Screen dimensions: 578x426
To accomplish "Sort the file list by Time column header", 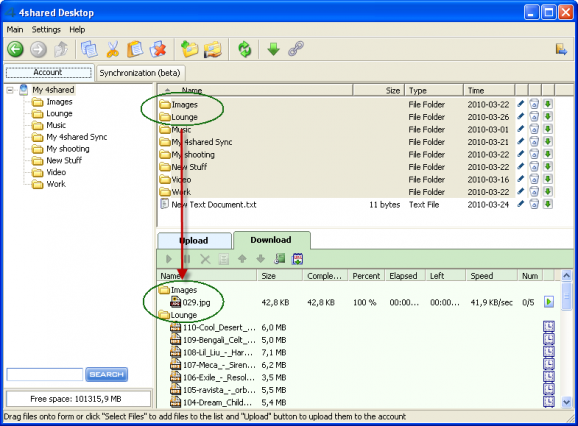I will [489, 90].
